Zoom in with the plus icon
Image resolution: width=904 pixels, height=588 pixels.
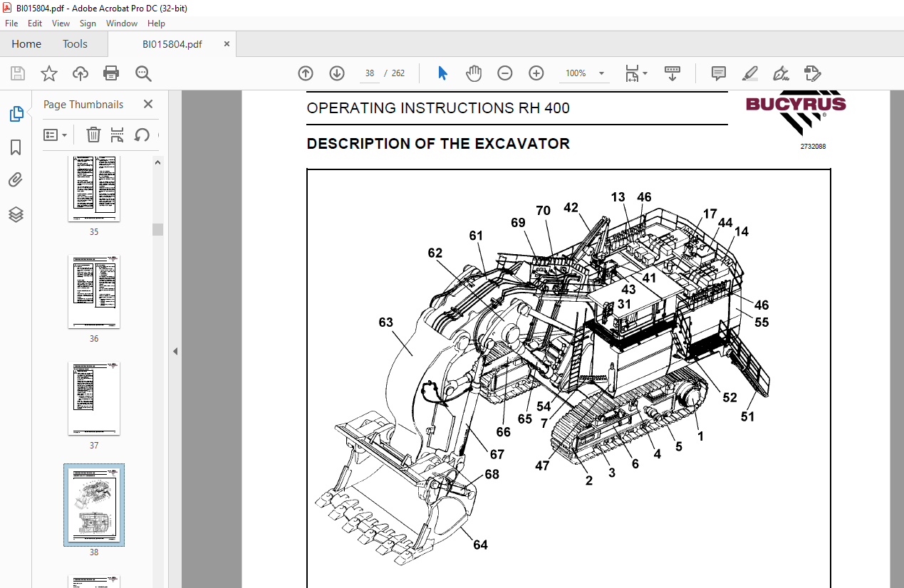pyautogui.click(x=536, y=73)
